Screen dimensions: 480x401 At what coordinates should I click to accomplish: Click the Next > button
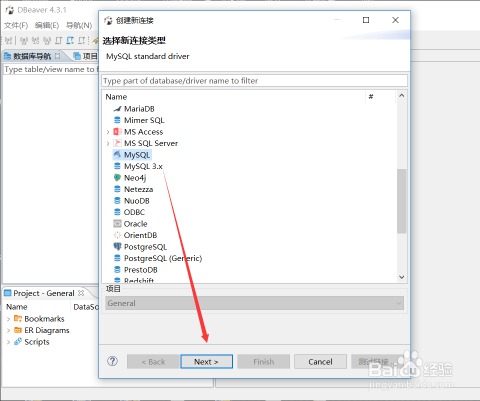coord(206,362)
